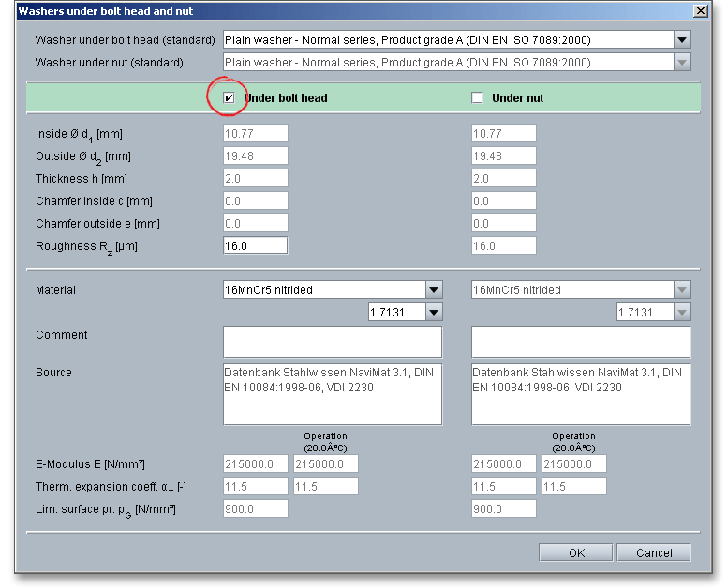Image resolution: width=727 pixels, height=588 pixels.
Task: Expand the Washer under nut standard dropdown
Action: point(682,63)
